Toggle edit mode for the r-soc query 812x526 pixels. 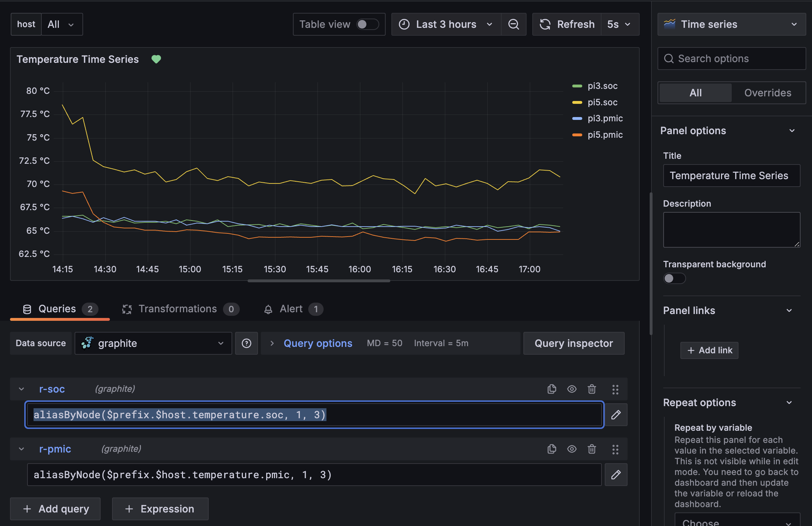click(x=616, y=415)
